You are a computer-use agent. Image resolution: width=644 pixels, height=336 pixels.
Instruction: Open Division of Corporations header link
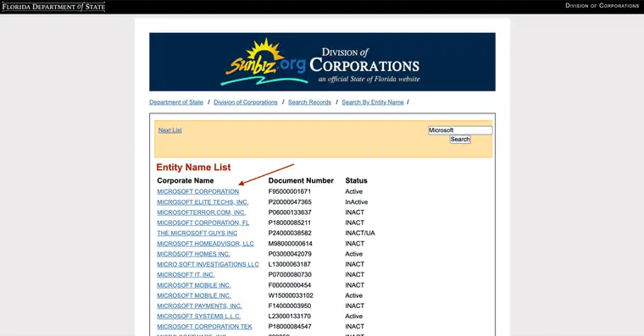(602, 6)
